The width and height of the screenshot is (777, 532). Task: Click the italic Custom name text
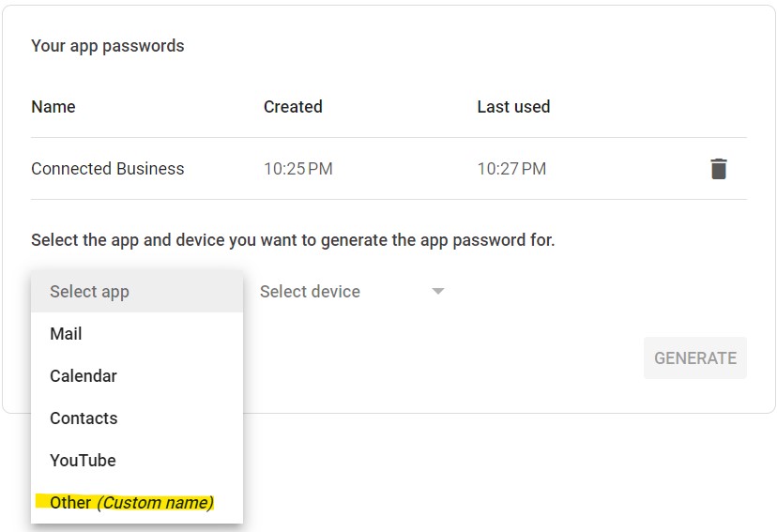tap(156, 503)
